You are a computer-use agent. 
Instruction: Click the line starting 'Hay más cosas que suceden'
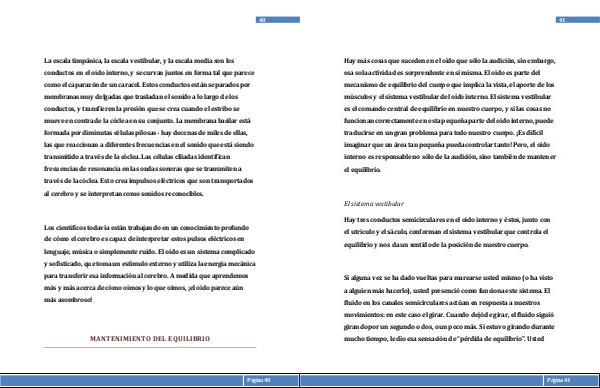pos(449,60)
